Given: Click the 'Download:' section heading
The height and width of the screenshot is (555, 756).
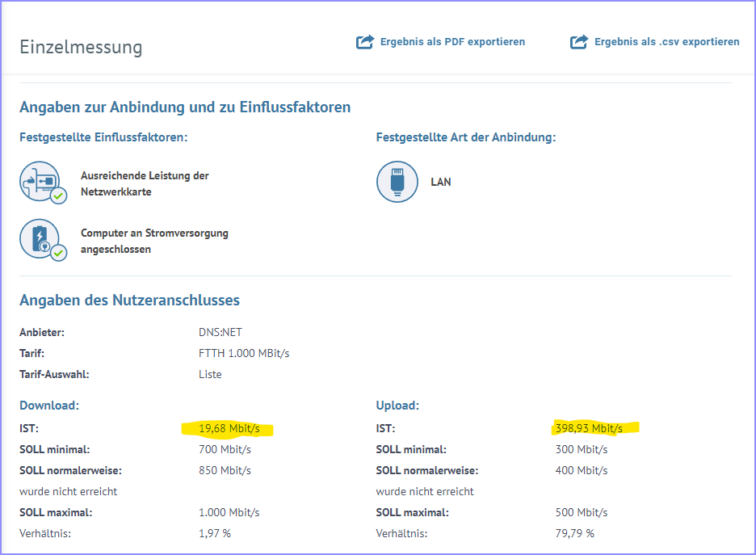Looking at the screenshot, I should tap(49, 406).
